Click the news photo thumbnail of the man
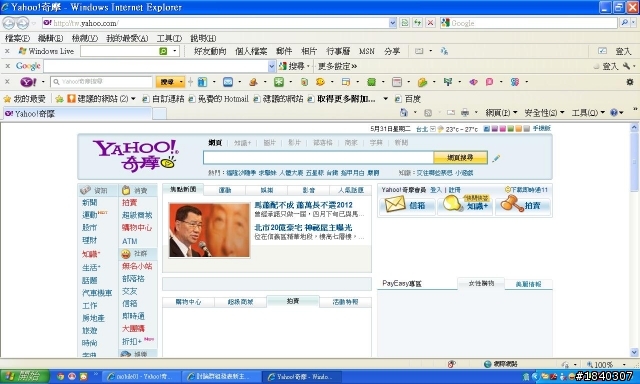 coord(209,230)
